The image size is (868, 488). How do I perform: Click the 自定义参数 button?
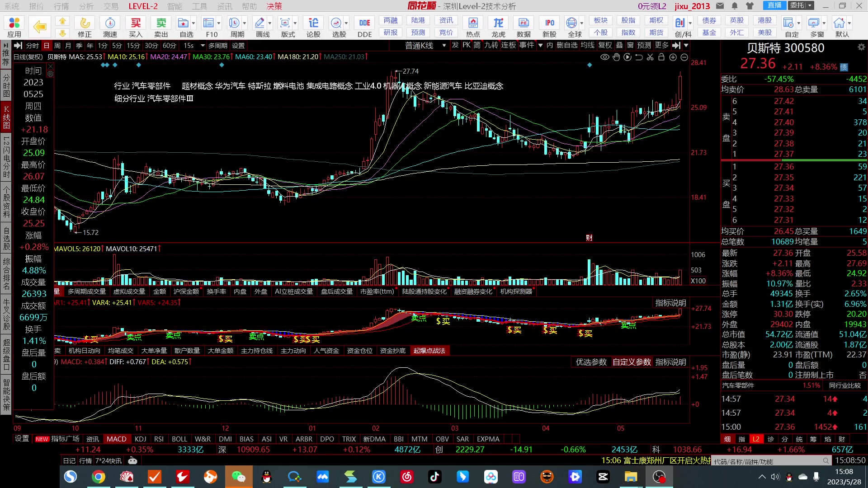[632, 362]
